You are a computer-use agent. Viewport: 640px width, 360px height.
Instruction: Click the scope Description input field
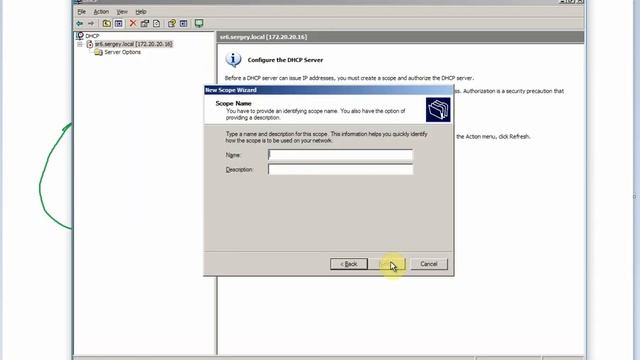(x=340, y=169)
